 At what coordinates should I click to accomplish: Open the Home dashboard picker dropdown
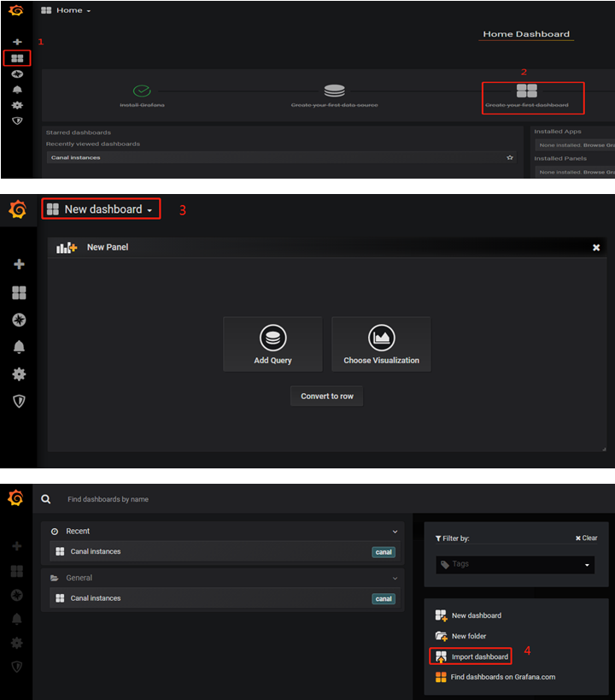pos(66,10)
